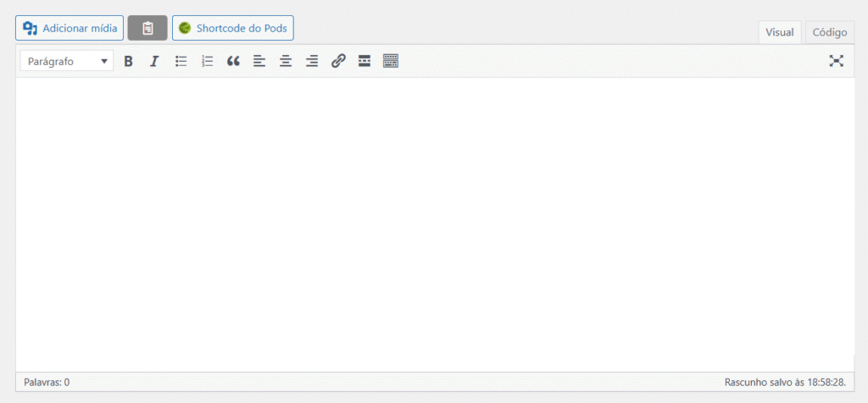Open the Parágrafo format dropdown

pyautogui.click(x=67, y=61)
